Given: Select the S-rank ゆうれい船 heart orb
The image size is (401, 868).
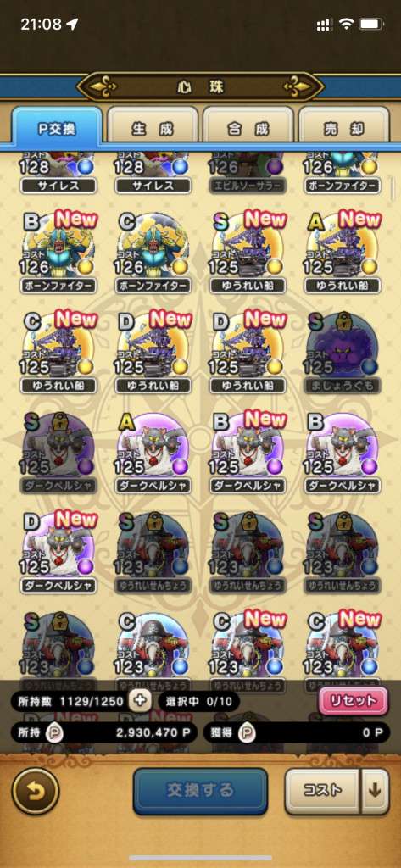Looking at the screenshot, I should [x=248, y=252].
